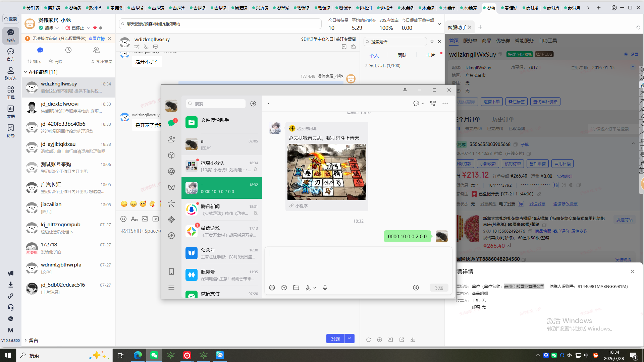The height and width of the screenshot is (362, 644).
Task: Click the scissors screenshot tool in WeChat
Action: point(308,288)
